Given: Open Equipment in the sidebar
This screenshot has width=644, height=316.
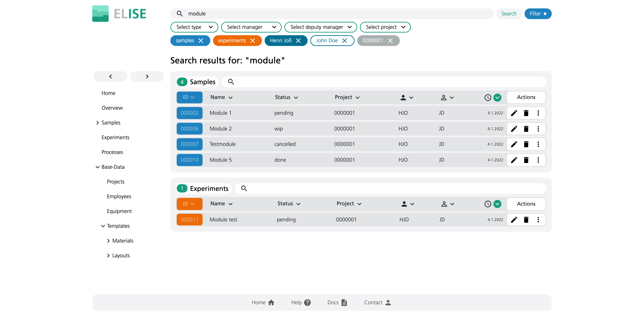Looking at the screenshot, I should tap(119, 211).
